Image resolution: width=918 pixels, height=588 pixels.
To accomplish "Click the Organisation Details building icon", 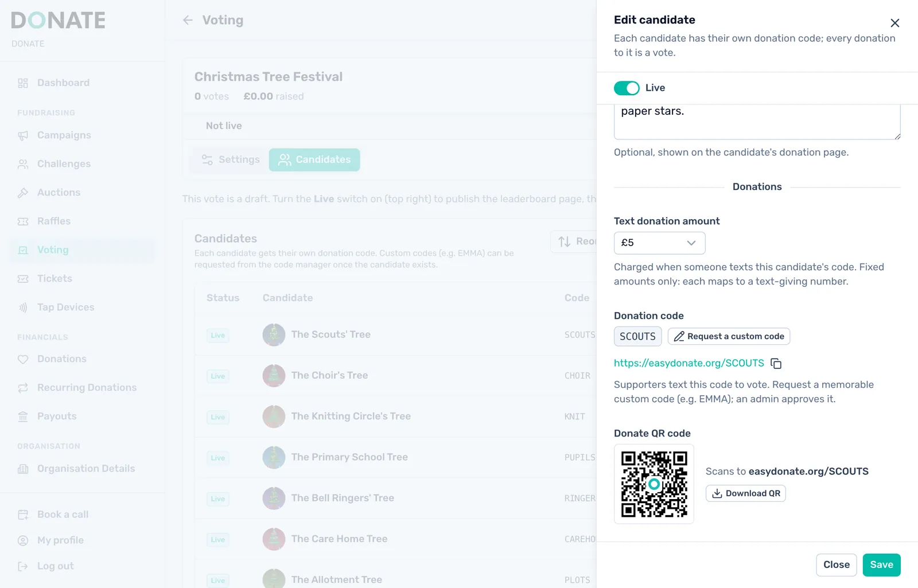I will (23, 469).
